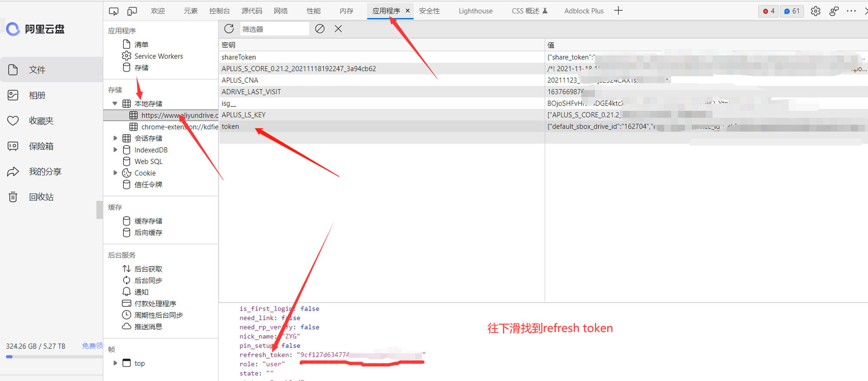
Task: Click the plus icon to add tools
Action: [618, 11]
